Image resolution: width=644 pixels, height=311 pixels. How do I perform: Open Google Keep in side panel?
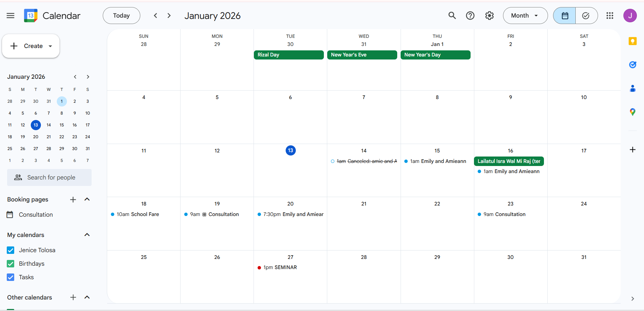pyautogui.click(x=633, y=41)
